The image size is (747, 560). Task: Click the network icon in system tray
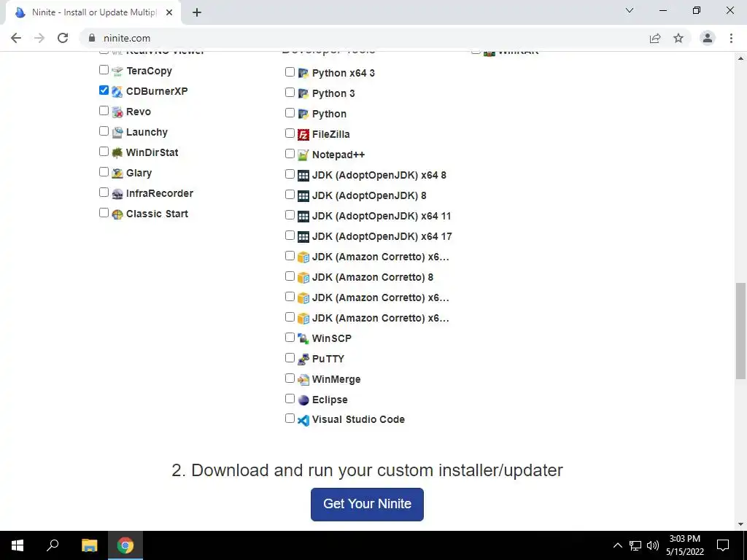click(x=635, y=545)
